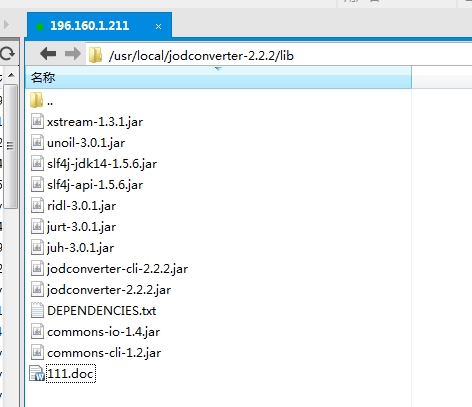Image resolution: width=472 pixels, height=407 pixels.
Task: Click the back arrow navigation button
Action: tap(48, 54)
